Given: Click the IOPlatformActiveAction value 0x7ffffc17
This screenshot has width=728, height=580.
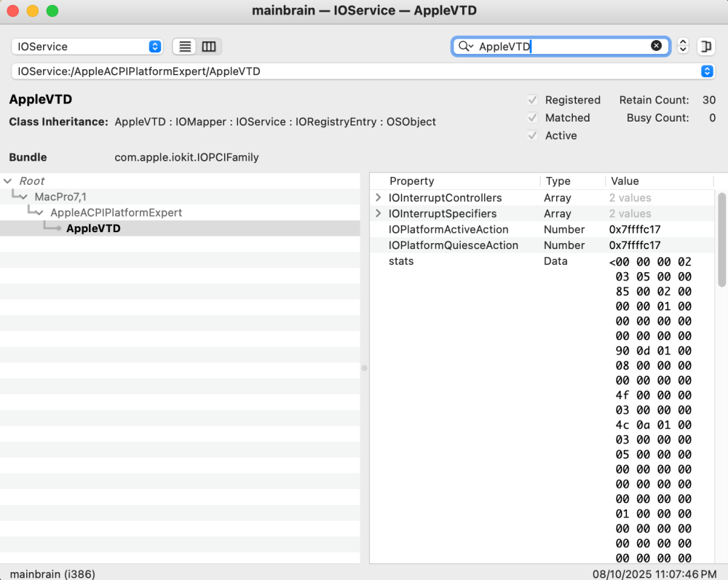Looking at the screenshot, I should click(x=635, y=229).
